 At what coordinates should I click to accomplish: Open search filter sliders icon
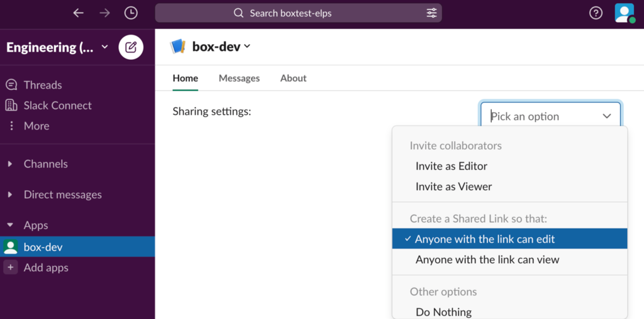[431, 13]
